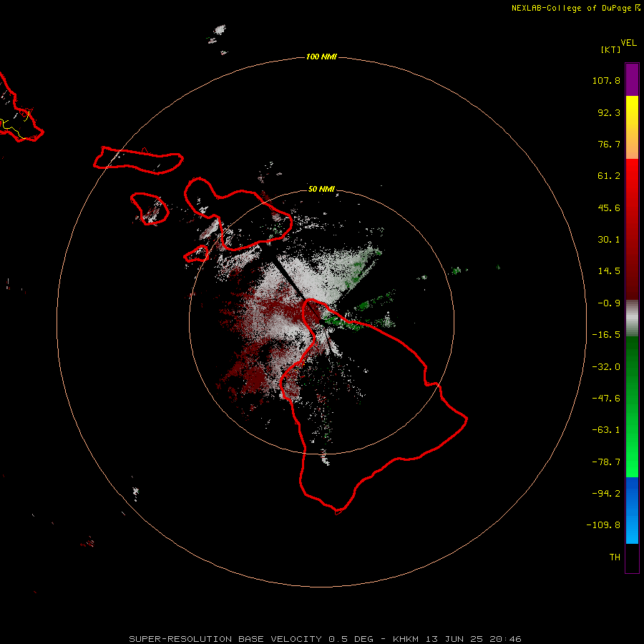Click the 30.1 scale label
Screen dimensions: 644x644
point(609,240)
